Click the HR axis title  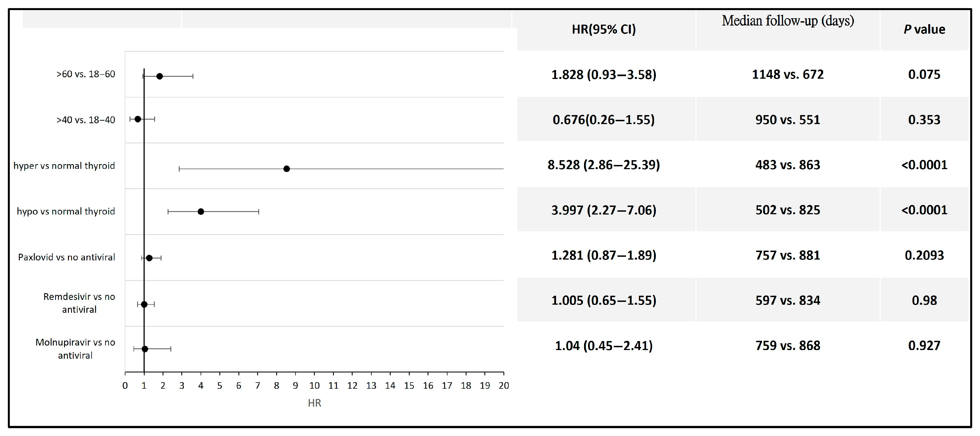314,403
